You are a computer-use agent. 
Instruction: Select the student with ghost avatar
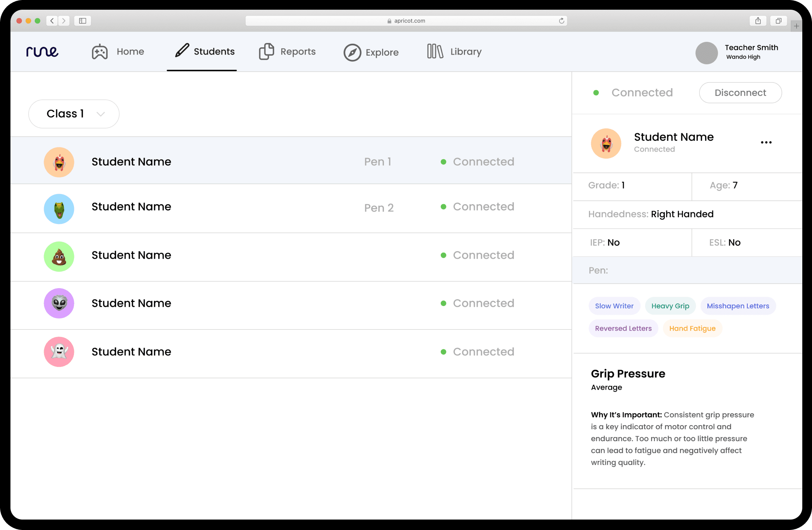tap(59, 352)
